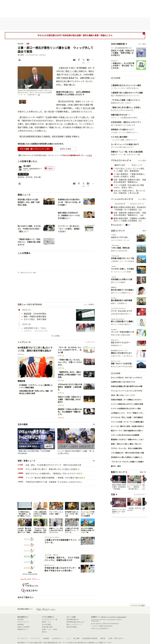Expand news summary with もっと見る
The width and height of the screenshot is (150, 644).
pos(57,336)
